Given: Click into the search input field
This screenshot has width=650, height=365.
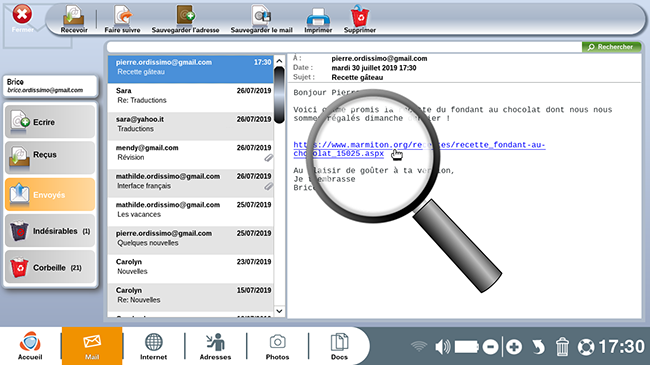Looking at the screenshot, I should [344, 47].
